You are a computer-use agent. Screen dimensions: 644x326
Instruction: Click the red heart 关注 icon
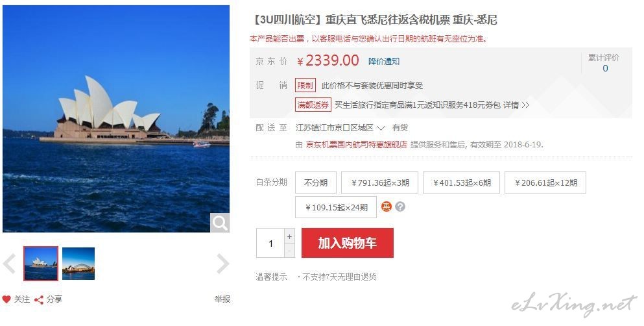[x=6, y=299]
